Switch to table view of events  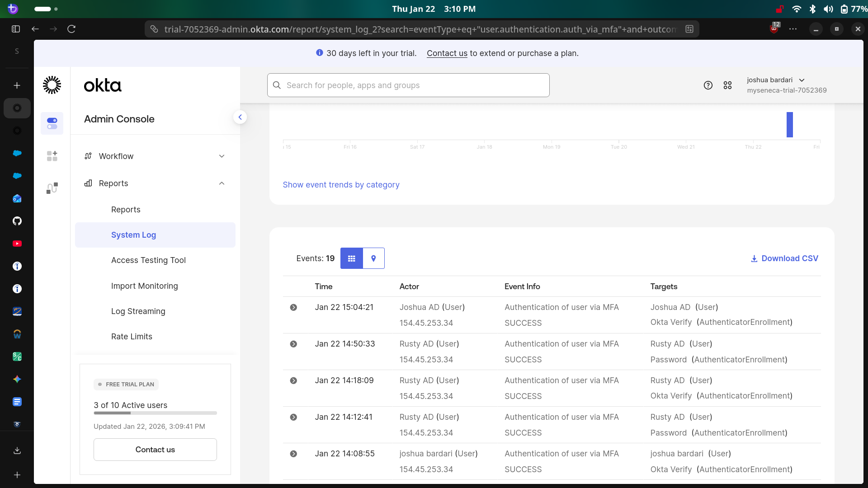tap(352, 258)
